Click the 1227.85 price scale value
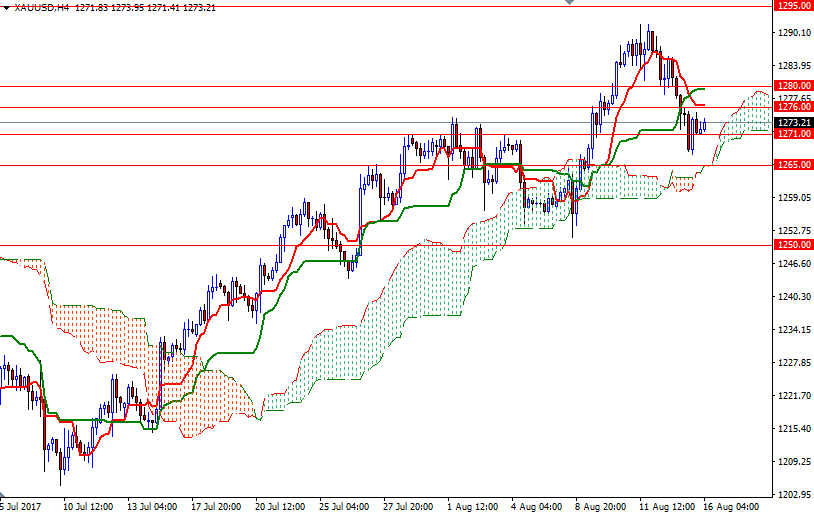This screenshot has width=814, height=514. point(794,362)
